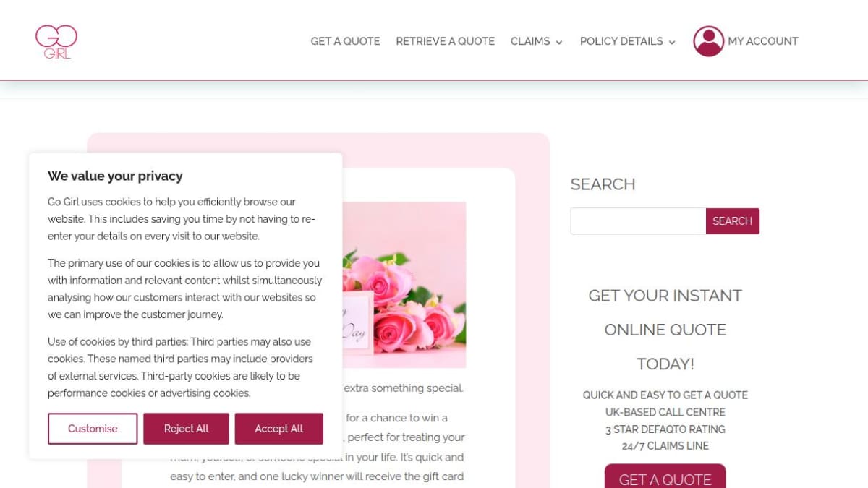868x488 pixels.
Task: Select the Claims navigation item
Action: tap(530, 41)
